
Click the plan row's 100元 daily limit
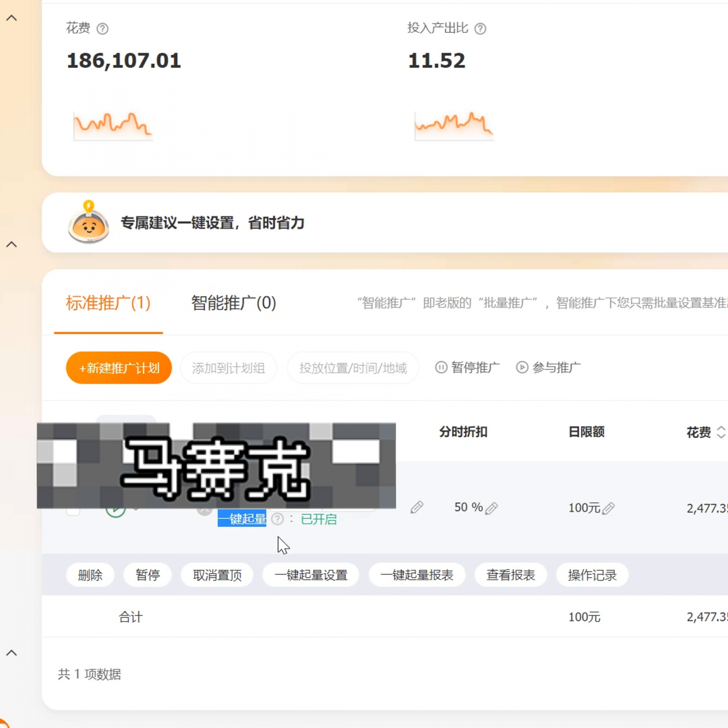pyautogui.click(x=584, y=508)
